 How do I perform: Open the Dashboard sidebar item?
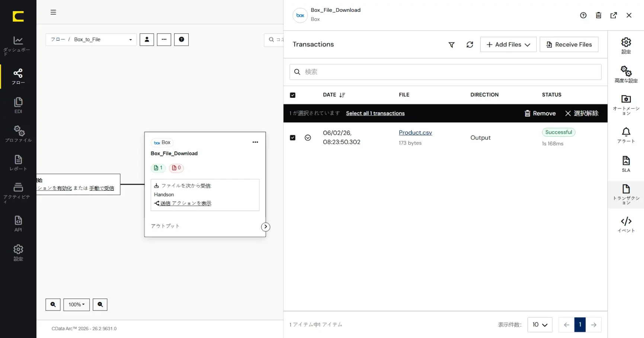pos(18,46)
